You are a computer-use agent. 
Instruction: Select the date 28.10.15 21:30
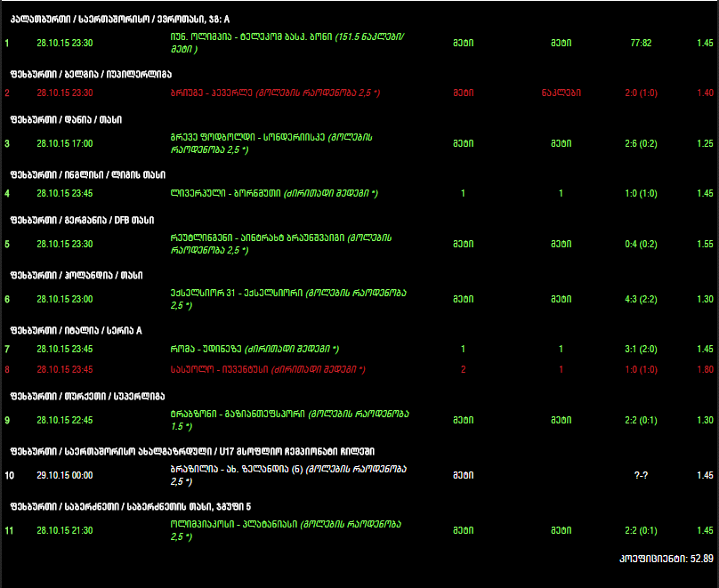pos(65,530)
